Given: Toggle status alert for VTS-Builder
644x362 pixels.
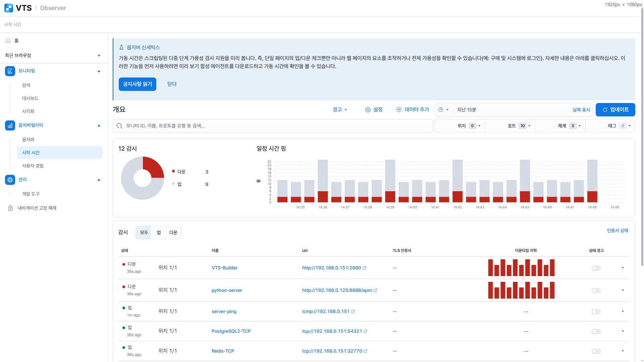Looking at the screenshot, I should [596, 268].
